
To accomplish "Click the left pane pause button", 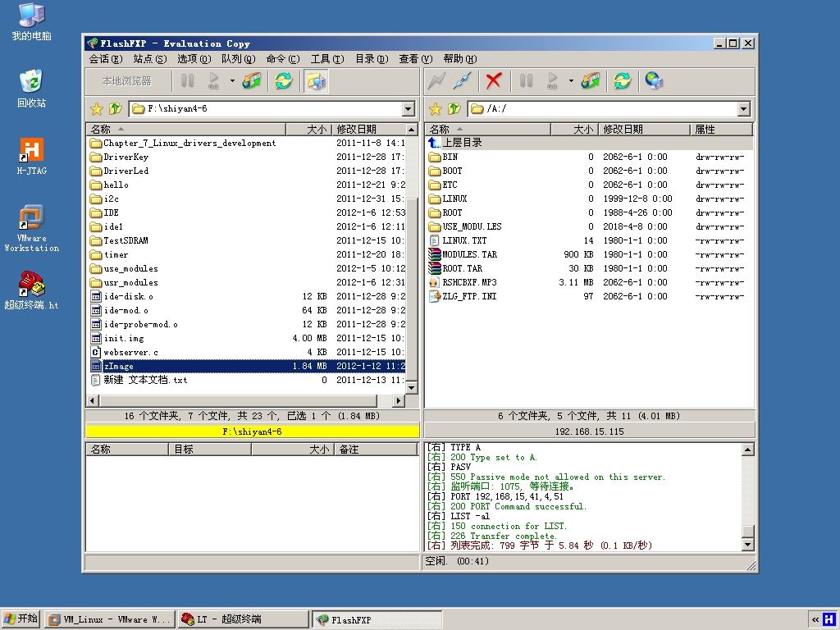I will (188, 81).
